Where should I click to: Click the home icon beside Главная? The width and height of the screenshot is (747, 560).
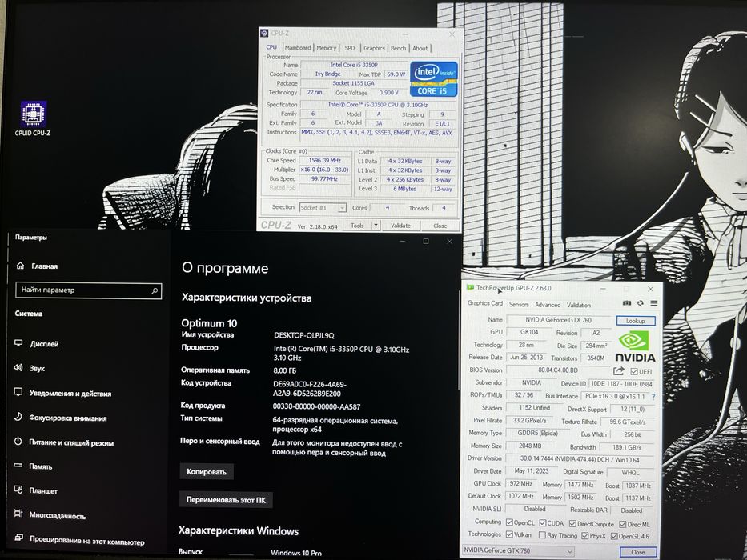coord(20,266)
